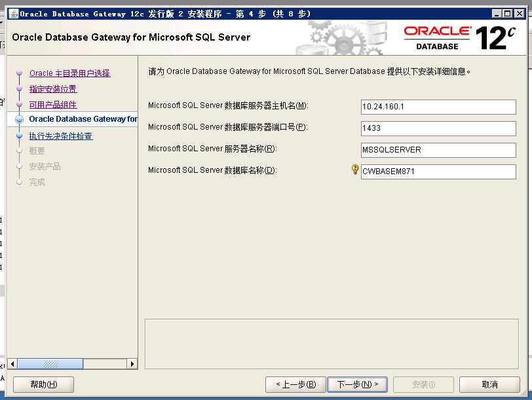Select the 'Oracle Database Gateway for' current step

pyautogui.click(x=83, y=119)
